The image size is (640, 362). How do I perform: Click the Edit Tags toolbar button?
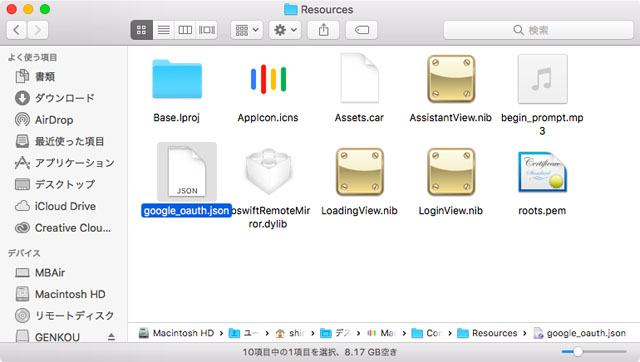click(362, 30)
